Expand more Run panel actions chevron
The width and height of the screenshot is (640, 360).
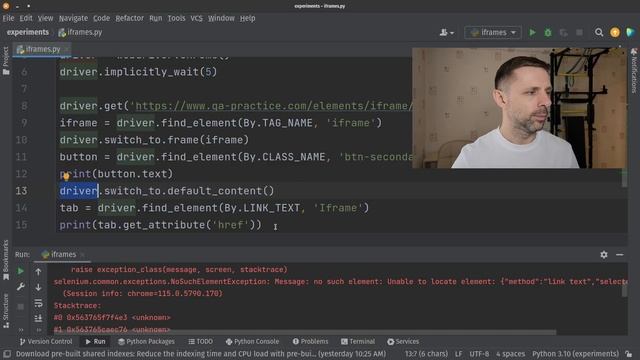tap(21, 330)
